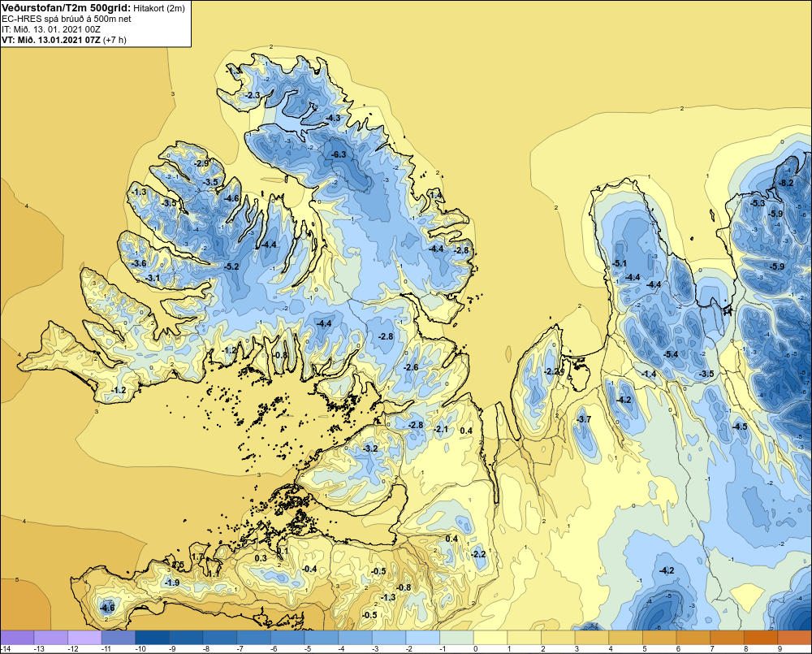The width and height of the screenshot is (812, 654).
Task: Select the legend color swatch between -11 and -10
Action: (118, 637)
